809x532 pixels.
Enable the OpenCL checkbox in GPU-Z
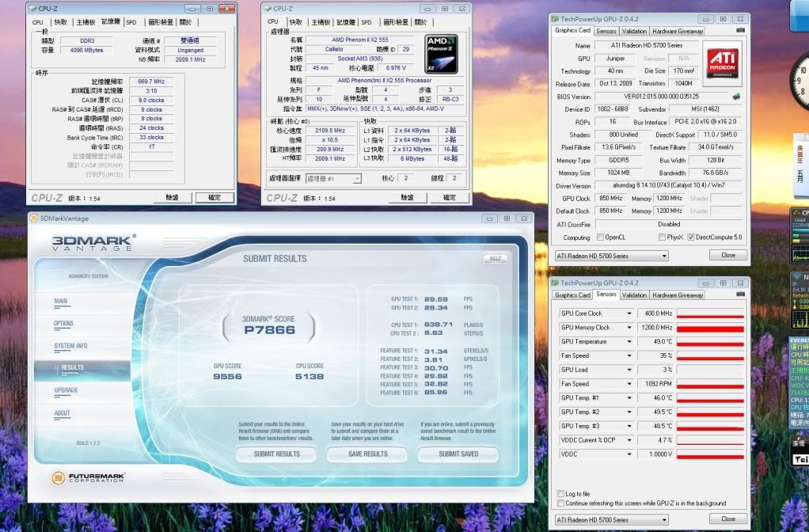(x=600, y=237)
